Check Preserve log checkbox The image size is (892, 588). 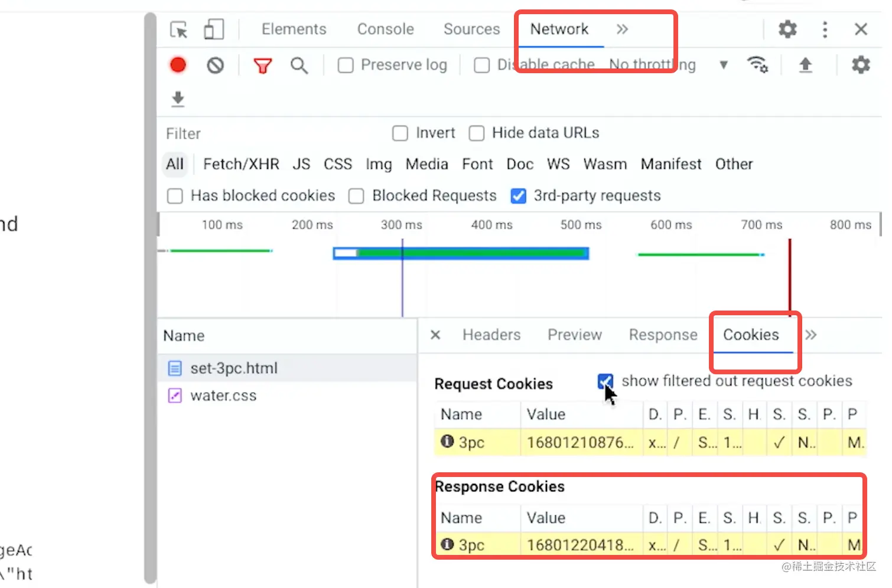click(x=346, y=65)
